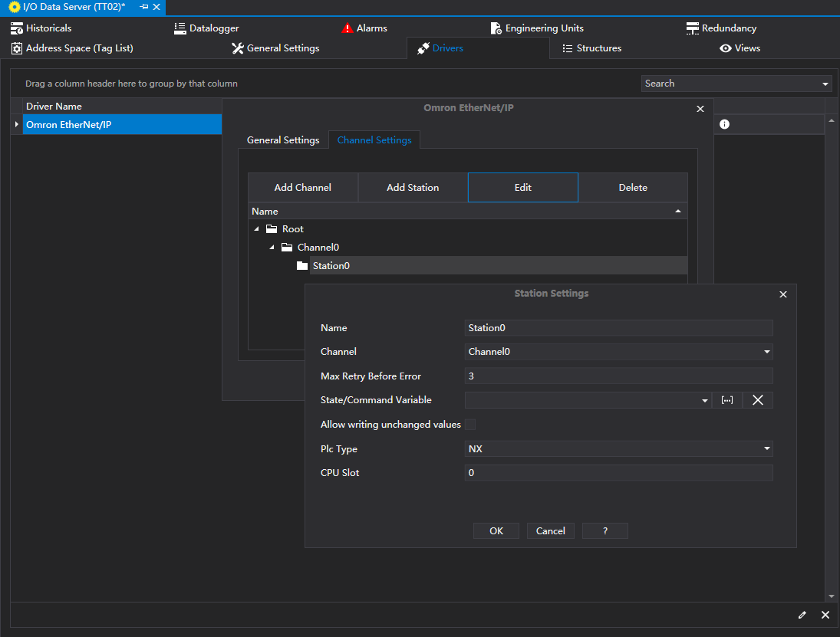Enable Allow writing unchanged values checkbox
Viewport: 840px width, 637px height.
[x=470, y=425]
